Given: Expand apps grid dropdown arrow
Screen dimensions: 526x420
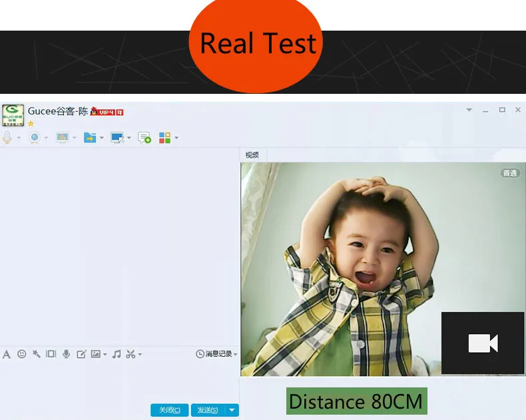Looking at the screenshot, I should 176,138.
